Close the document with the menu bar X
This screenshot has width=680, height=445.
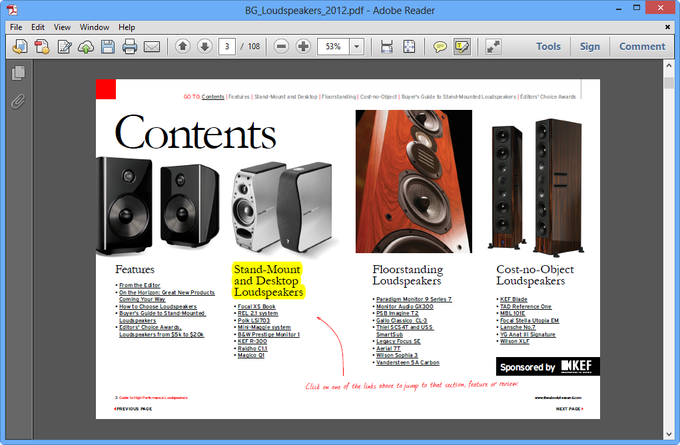point(668,27)
